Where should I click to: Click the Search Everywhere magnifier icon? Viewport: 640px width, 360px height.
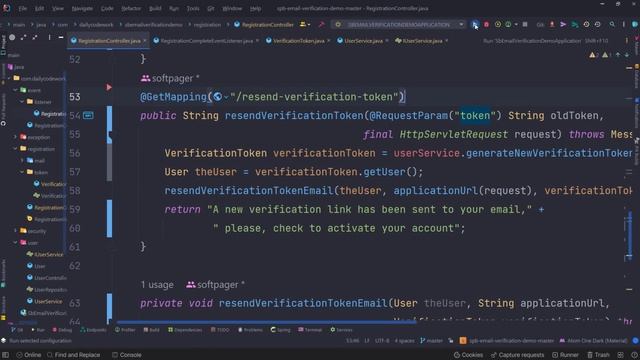pyautogui.click(x=612, y=24)
